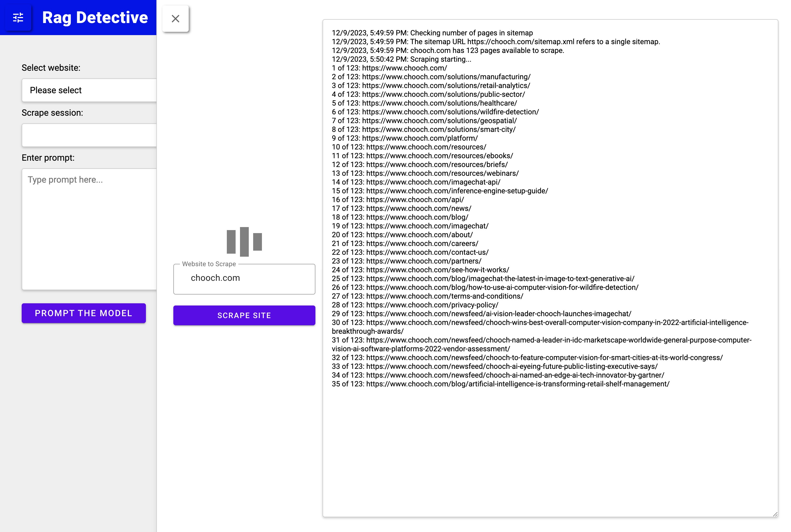This screenshot has height=532, width=791.
Task: Click the log box resize handle
Action: coord(775,514)
